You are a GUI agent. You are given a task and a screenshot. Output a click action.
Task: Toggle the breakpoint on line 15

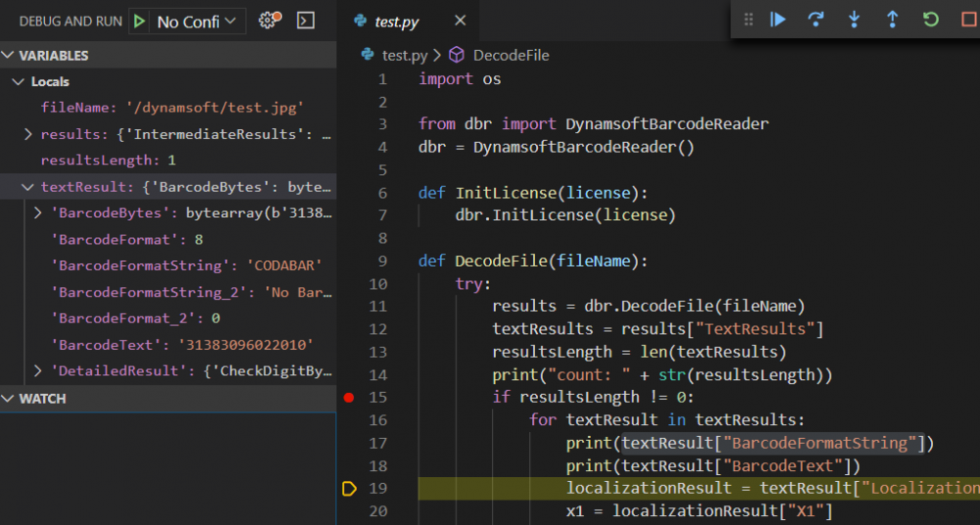pos(349,398)
